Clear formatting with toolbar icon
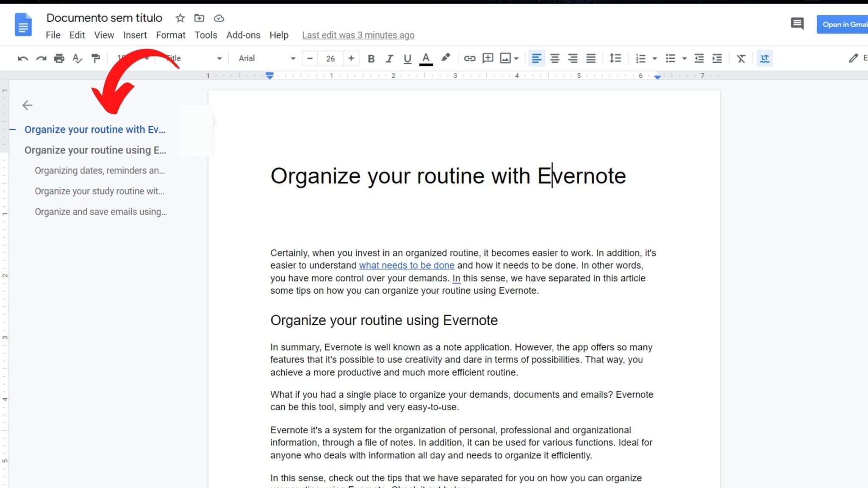Image resolution: width=868 pixels, height=488 pixels. click(x=741, y=58)
